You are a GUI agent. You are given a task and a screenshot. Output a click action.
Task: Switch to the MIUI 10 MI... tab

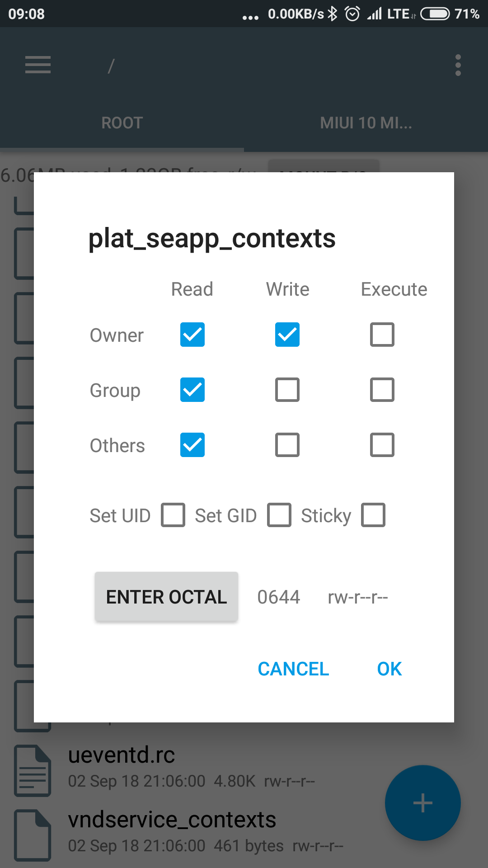click(366, 123)
